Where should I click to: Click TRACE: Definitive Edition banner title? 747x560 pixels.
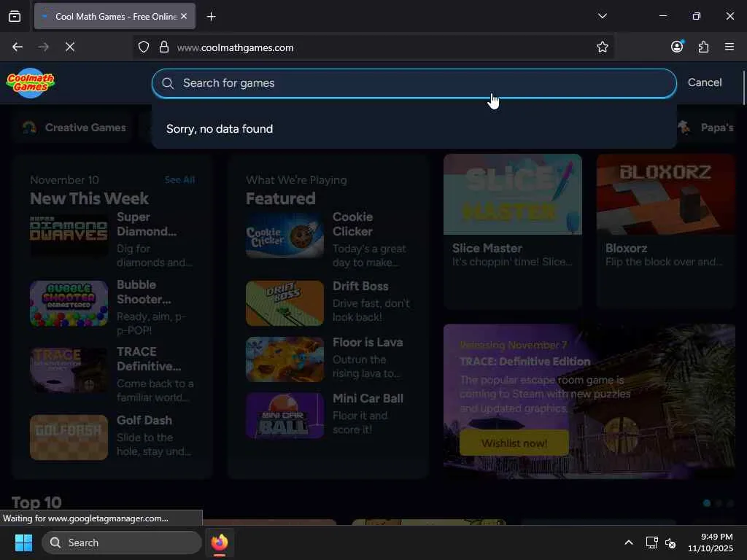525,362
